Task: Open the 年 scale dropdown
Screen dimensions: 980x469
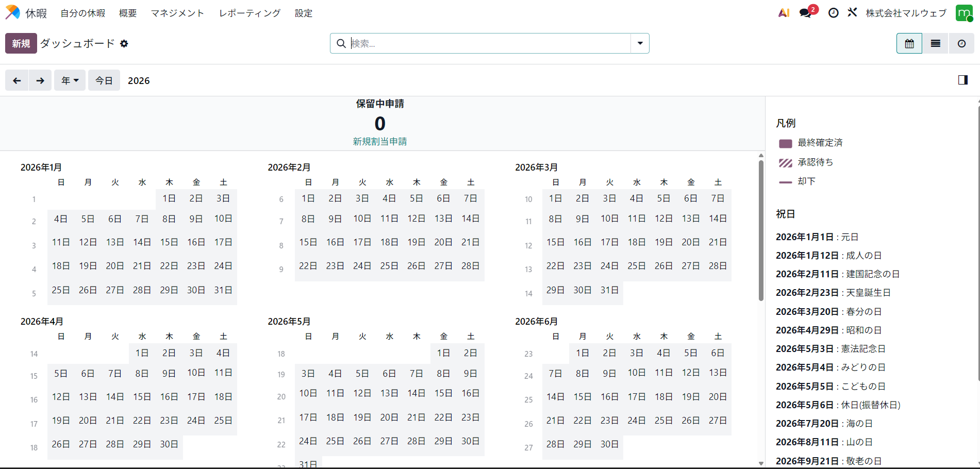Action: [x=70, y=80]
